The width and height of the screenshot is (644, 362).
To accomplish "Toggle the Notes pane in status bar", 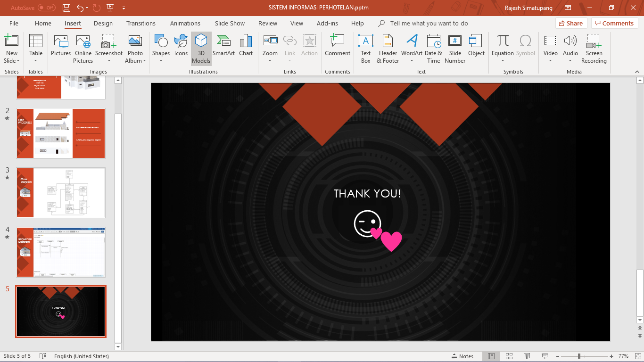I will click(462, 356).
